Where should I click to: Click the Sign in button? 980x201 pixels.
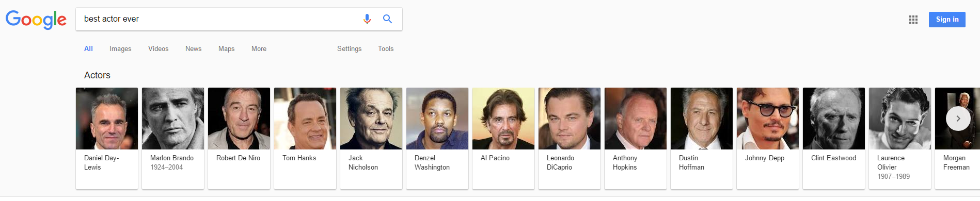(947, 20)
